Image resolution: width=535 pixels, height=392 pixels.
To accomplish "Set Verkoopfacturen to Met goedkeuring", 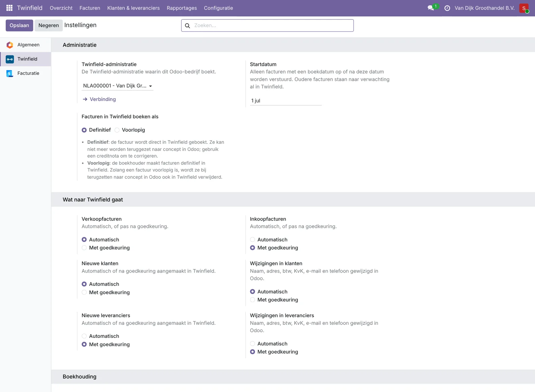I will click(x=84, y=248).
